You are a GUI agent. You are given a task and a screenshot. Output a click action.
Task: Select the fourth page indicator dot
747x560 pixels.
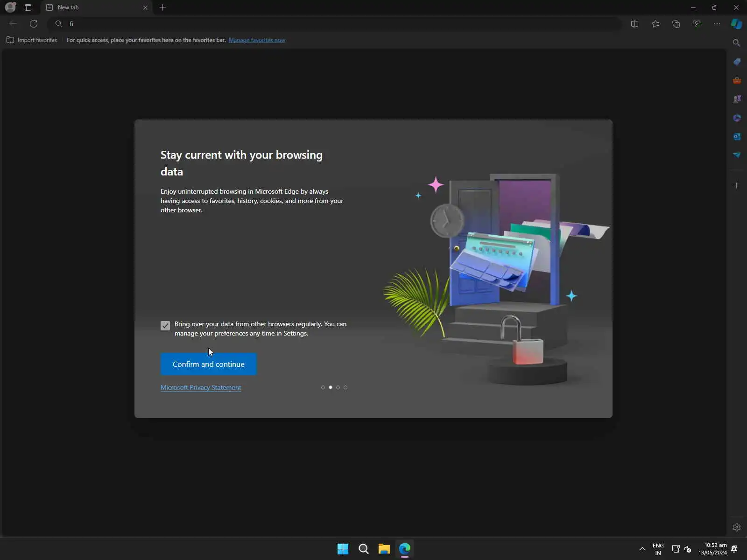(345, 387)
